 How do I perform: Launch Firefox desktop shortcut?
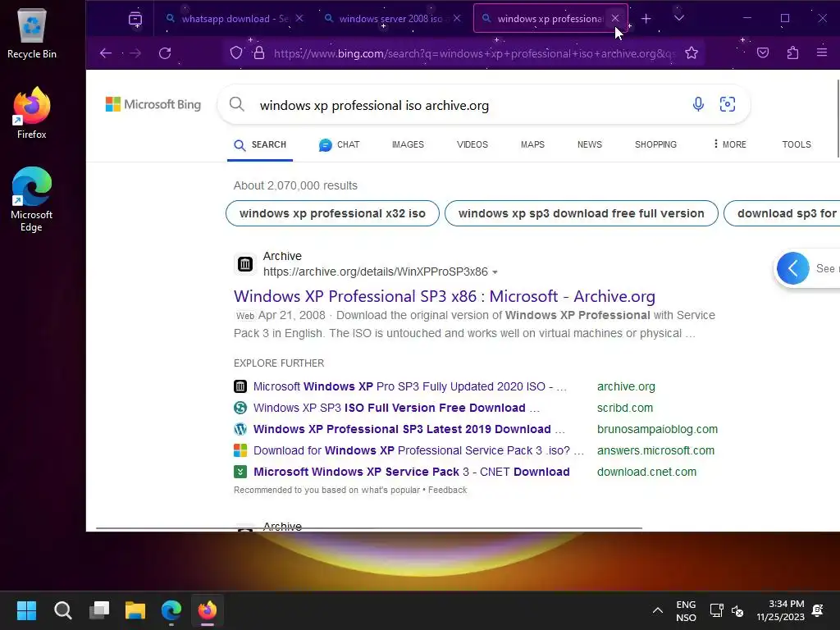[32, 113]
